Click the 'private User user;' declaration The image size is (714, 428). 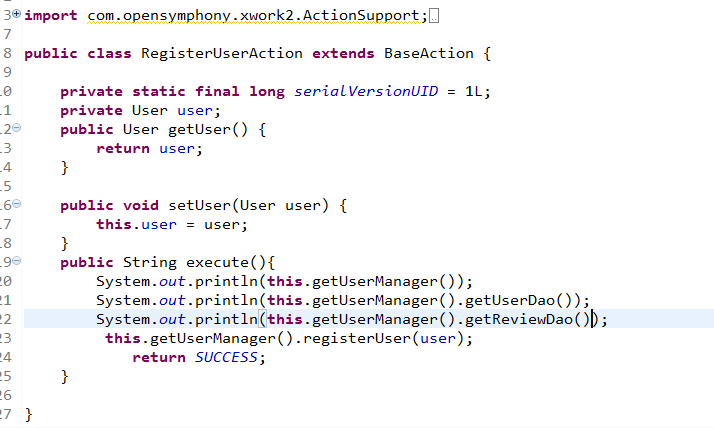coord(140,110)
